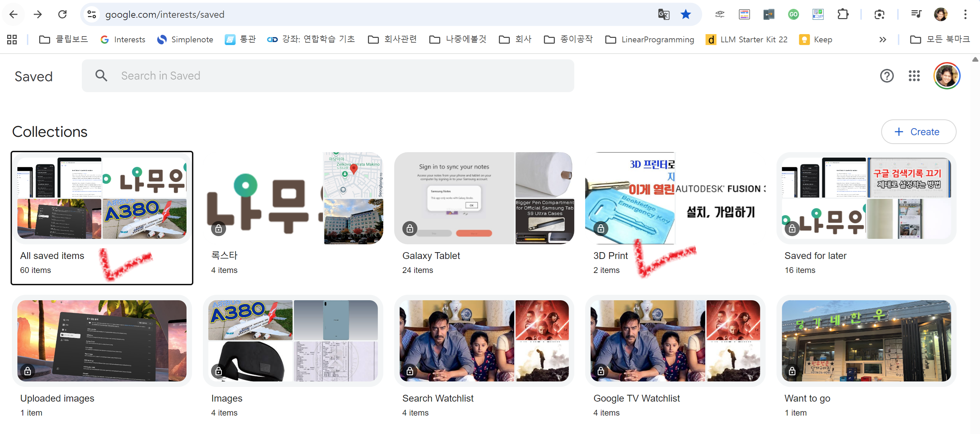Open the 모든 북마크 folder
The height and width of the screenshot is (434, 980).
coord(940,40)
